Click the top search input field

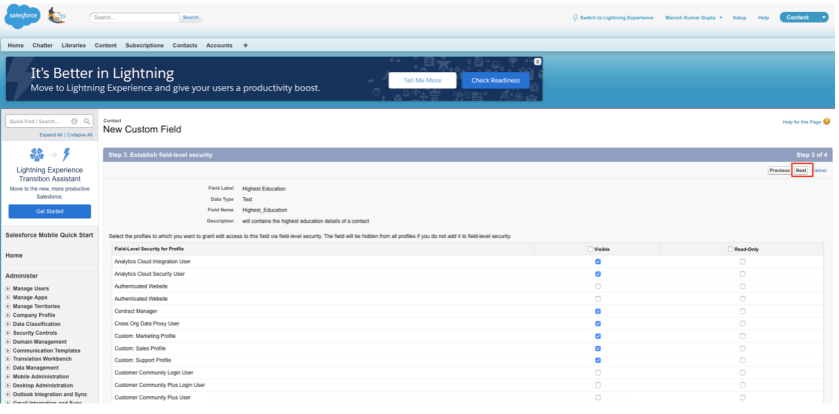[x=134, y=17]
